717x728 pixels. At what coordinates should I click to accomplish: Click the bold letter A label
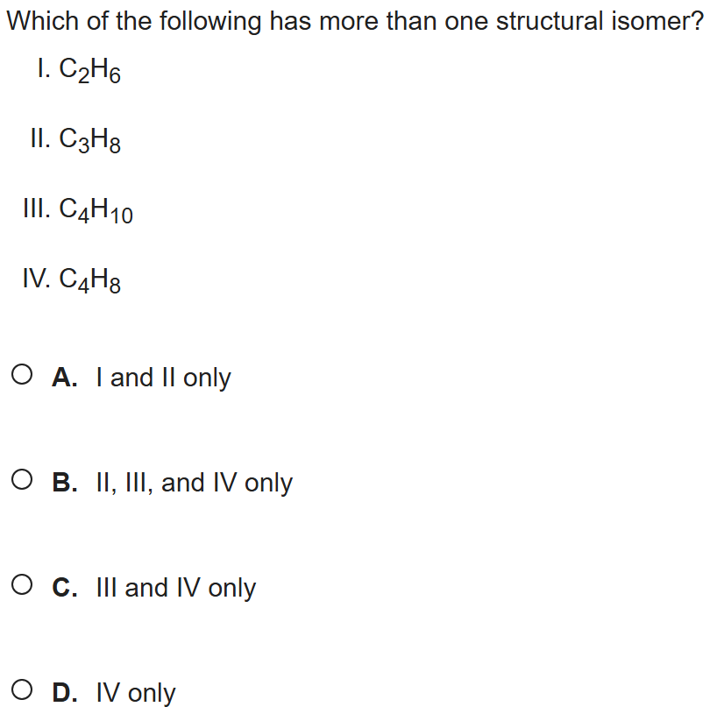tap(65, 378)
